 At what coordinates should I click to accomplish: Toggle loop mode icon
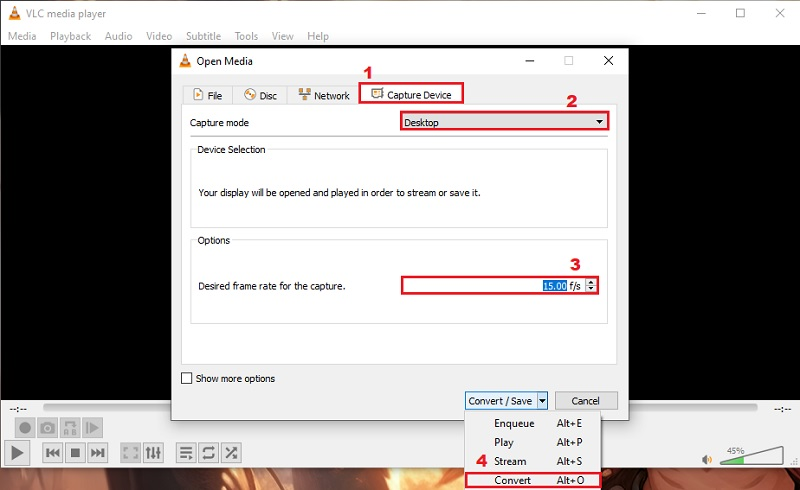click(x=209, y=453)
